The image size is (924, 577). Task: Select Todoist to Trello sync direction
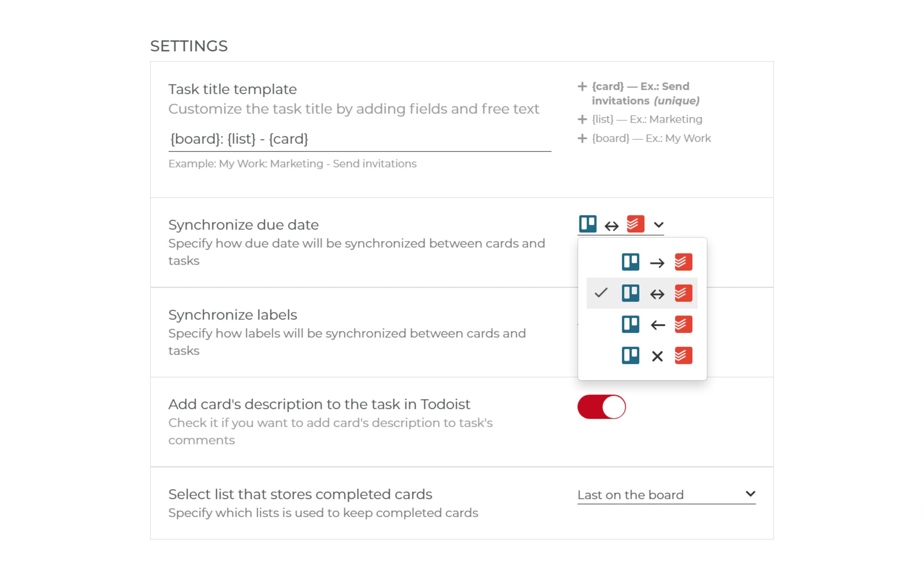(x=657, y=324)
